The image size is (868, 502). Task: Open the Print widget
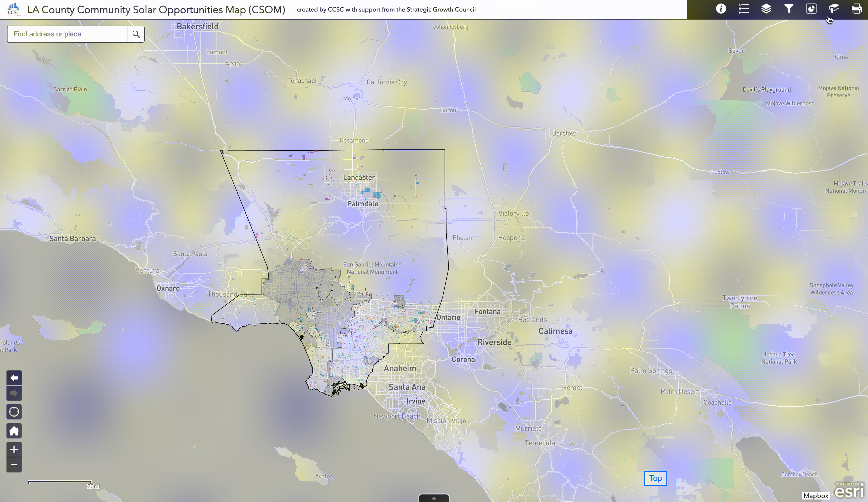click(x=856, y=9)
